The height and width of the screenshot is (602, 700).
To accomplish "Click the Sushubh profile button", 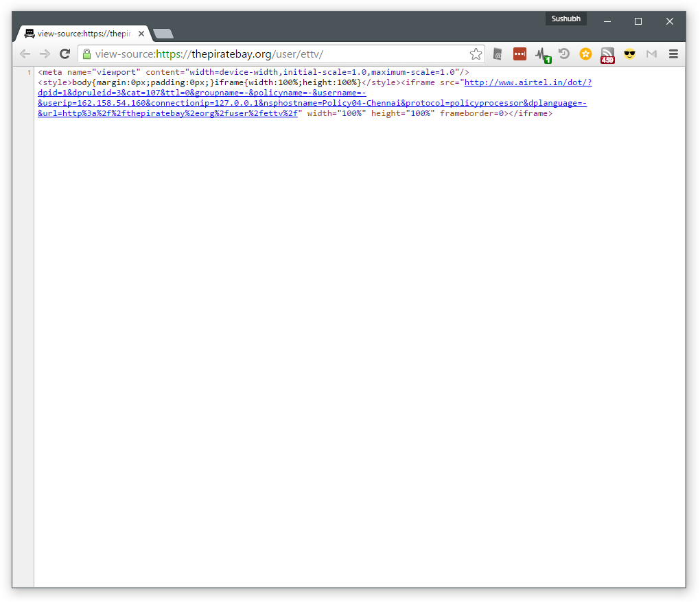I will (565, 19).
